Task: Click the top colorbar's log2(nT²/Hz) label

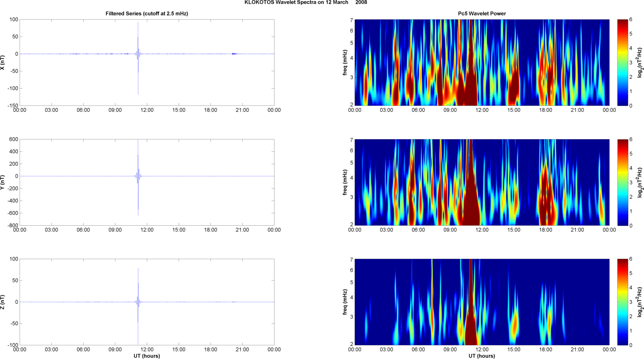Action: tap(640, 62)
